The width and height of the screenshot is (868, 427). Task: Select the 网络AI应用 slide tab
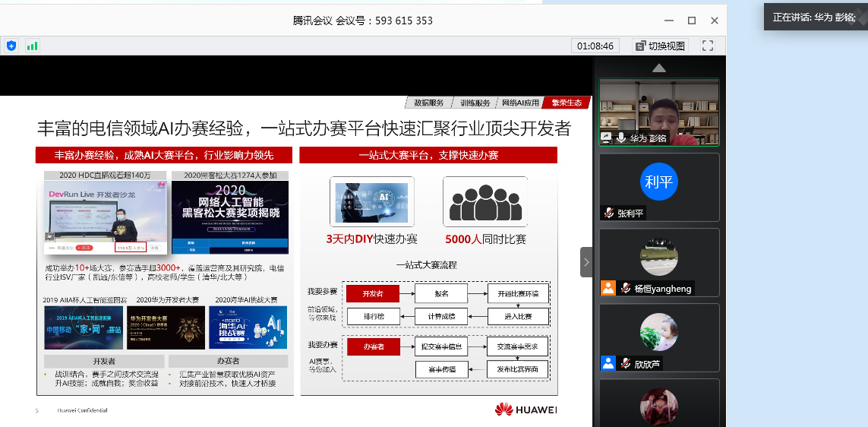pos(520,103)
